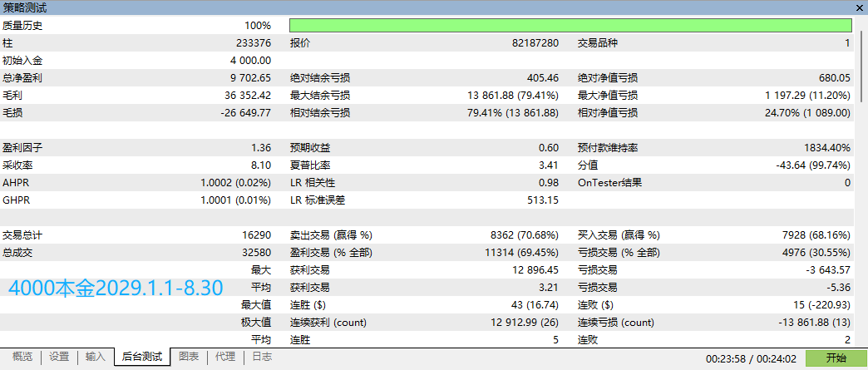Close the 策略测试 panel
868x370 pixels.
(x=861, y=7)
